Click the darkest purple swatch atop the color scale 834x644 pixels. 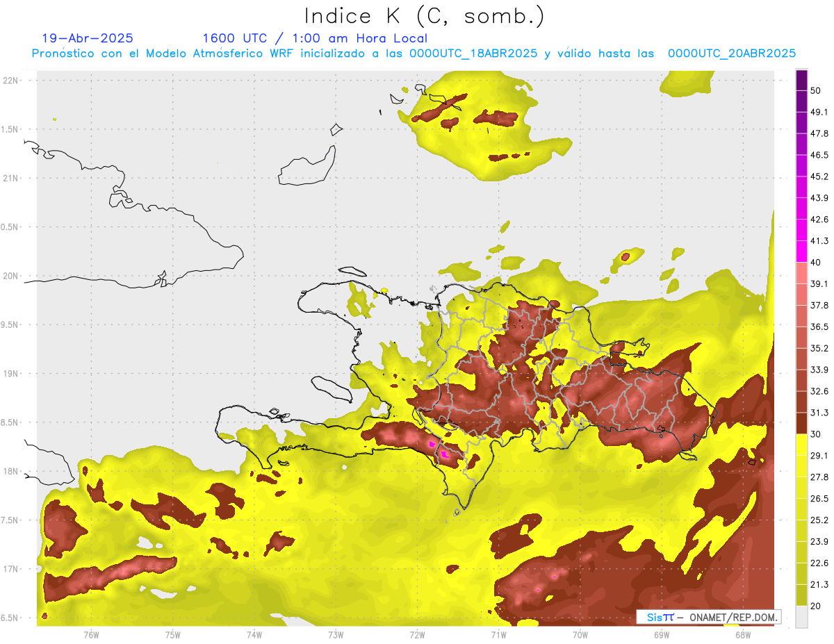click(802, 79)
